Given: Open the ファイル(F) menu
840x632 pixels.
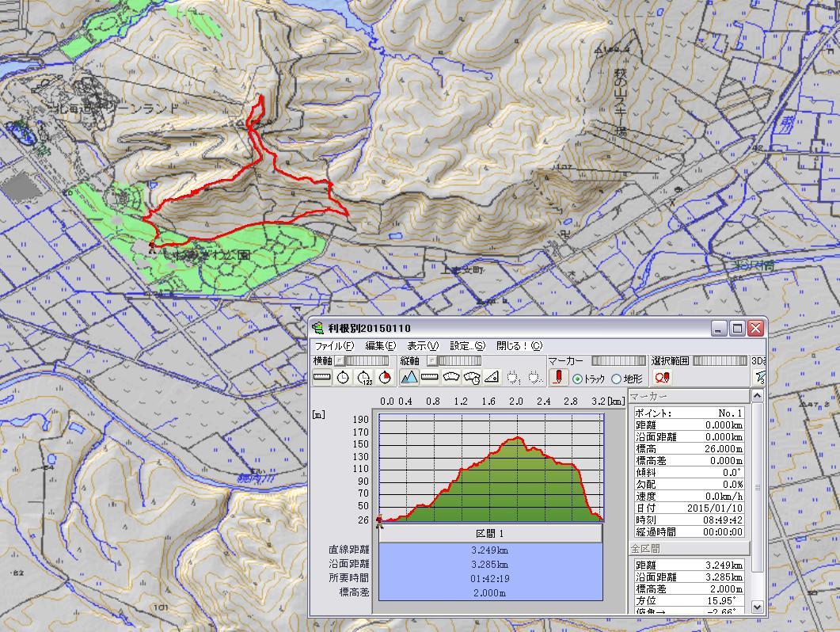Looking at the screenshot, I should pos(334,346).
